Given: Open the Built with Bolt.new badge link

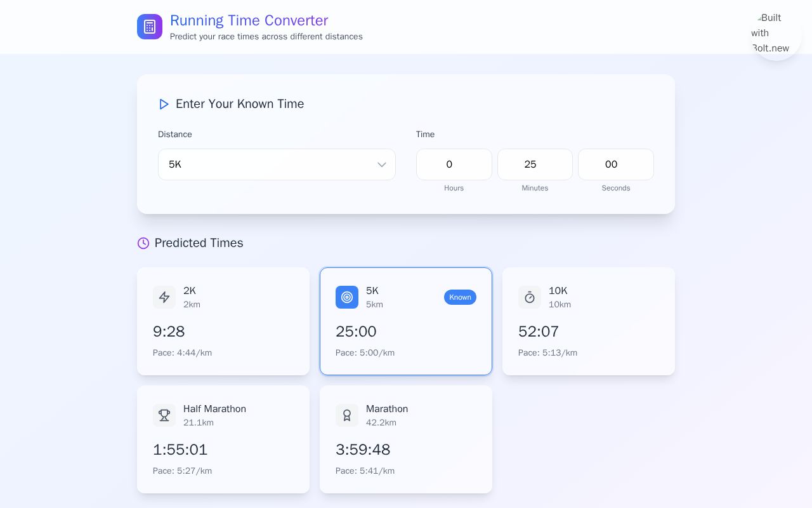Looking at the screenshot, I should pyautogui.click(x=776, y=36).
